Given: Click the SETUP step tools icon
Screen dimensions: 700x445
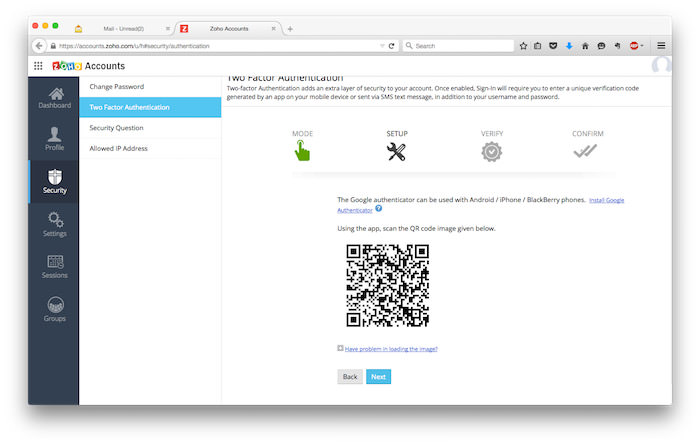Looking at the screenshot, I should point(396,152).
